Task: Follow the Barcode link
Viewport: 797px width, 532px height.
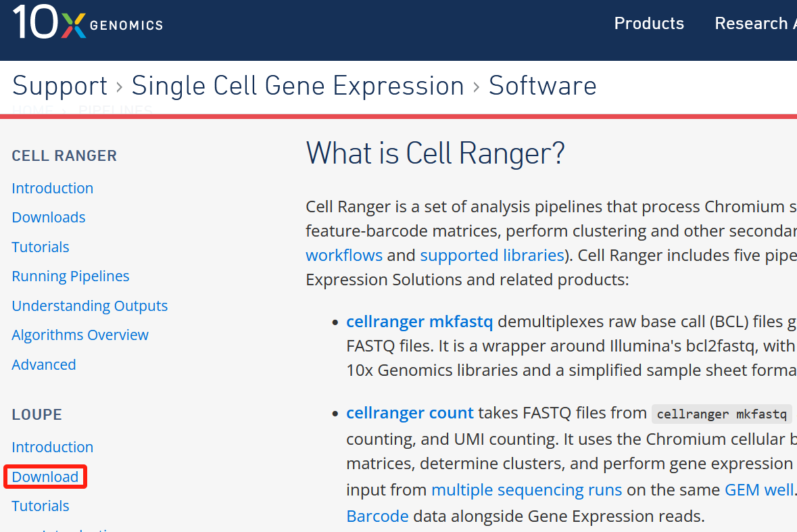Action: click(377, 516)
